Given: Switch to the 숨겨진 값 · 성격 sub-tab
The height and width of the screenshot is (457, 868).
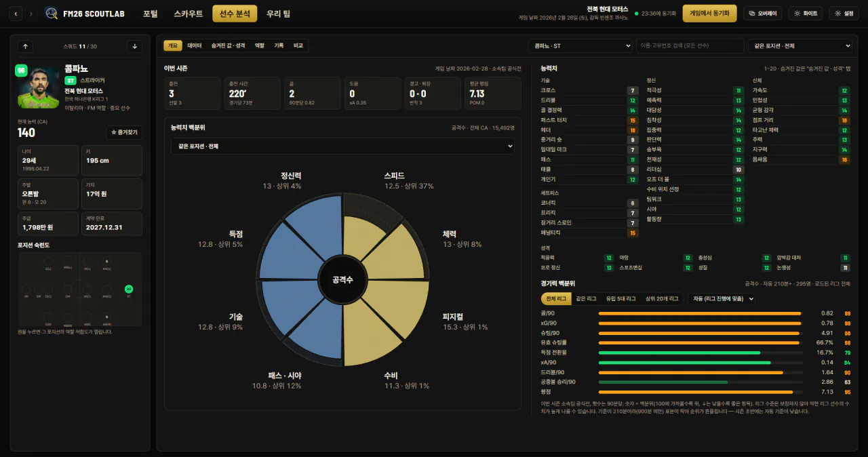Looking at the screenshot, I should (x=228, y=45).
